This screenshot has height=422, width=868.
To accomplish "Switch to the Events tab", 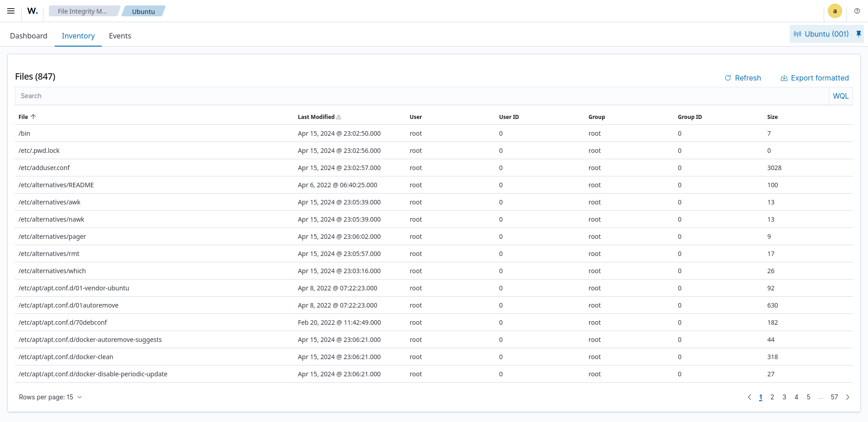I will [x=119, y=36].
